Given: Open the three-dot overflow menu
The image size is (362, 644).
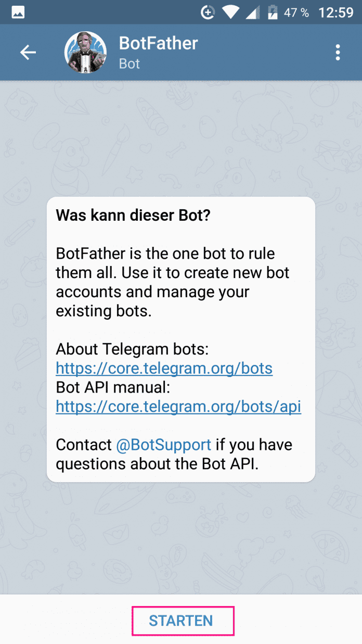Looking at the screenshot, I should [338, 52].
